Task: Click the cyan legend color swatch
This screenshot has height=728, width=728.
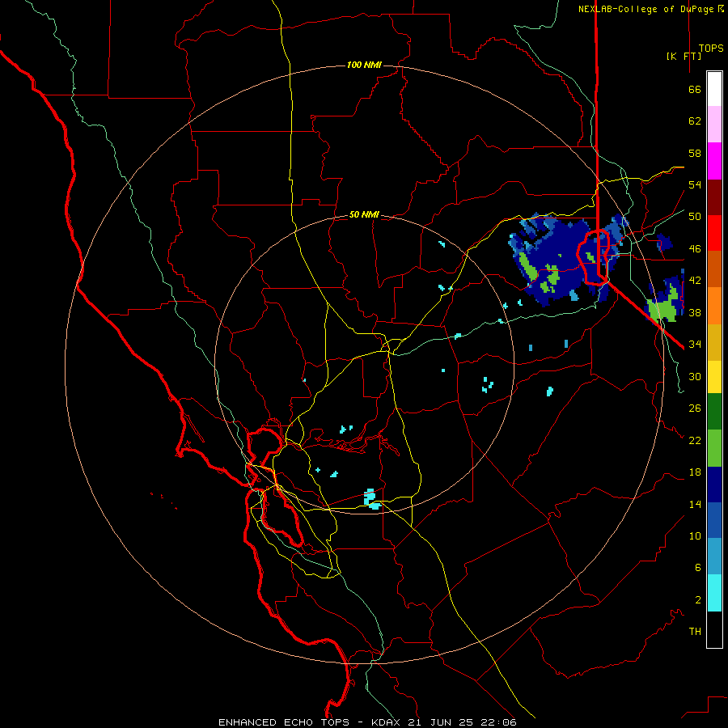Action: 714,593
